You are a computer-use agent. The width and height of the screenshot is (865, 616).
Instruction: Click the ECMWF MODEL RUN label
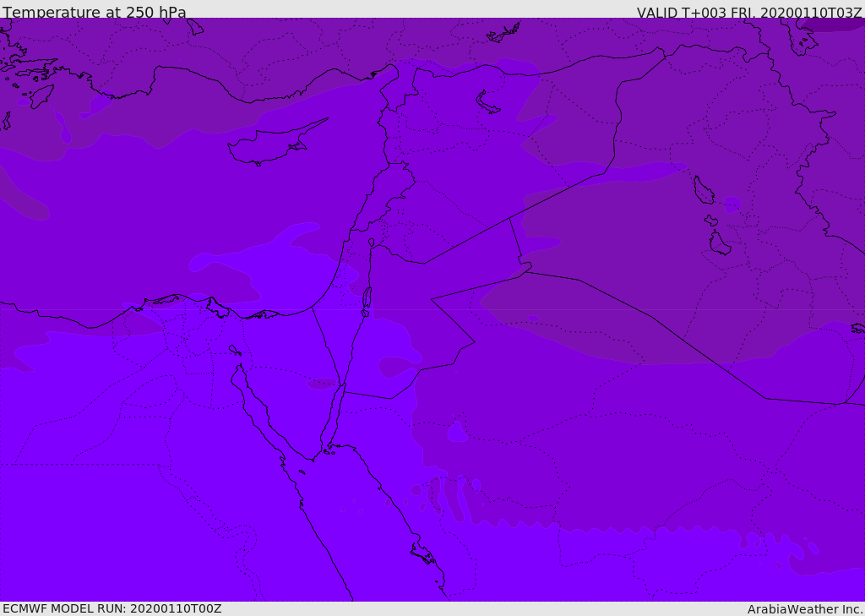click(x=112, y=608)
